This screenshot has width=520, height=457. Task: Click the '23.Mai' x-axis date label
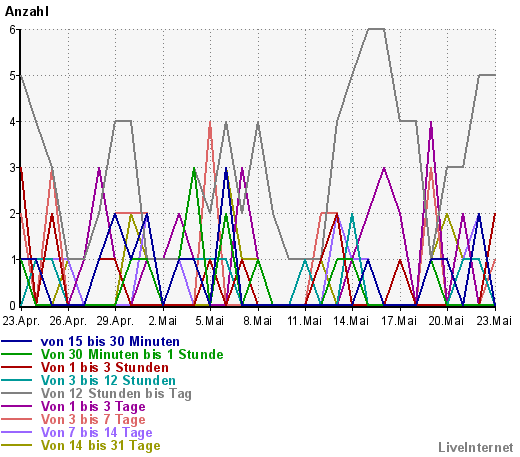point(494,321)
